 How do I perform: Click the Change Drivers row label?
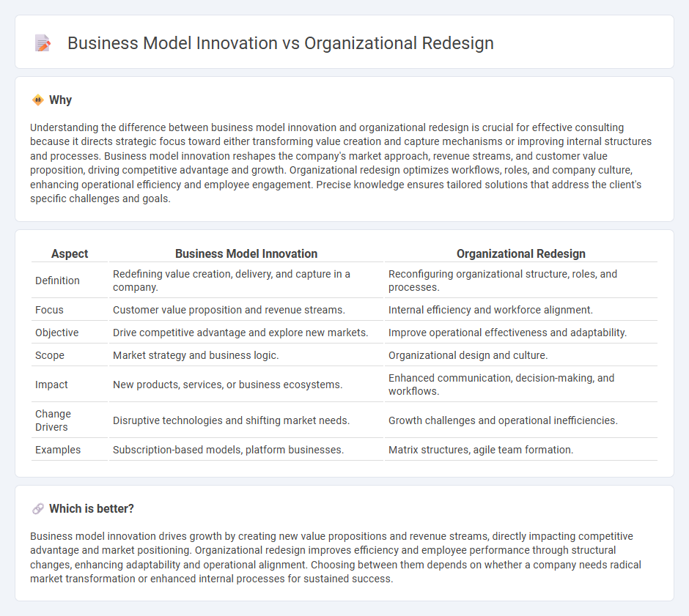(53, 420)
